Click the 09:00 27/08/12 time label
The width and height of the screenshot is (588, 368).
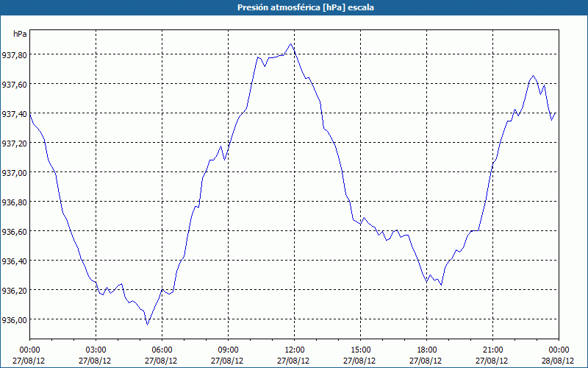(227, 355)
